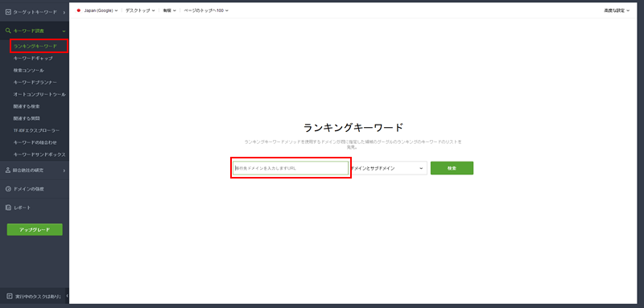Select キーワードギャップ in the sidebar

(33, 58)
